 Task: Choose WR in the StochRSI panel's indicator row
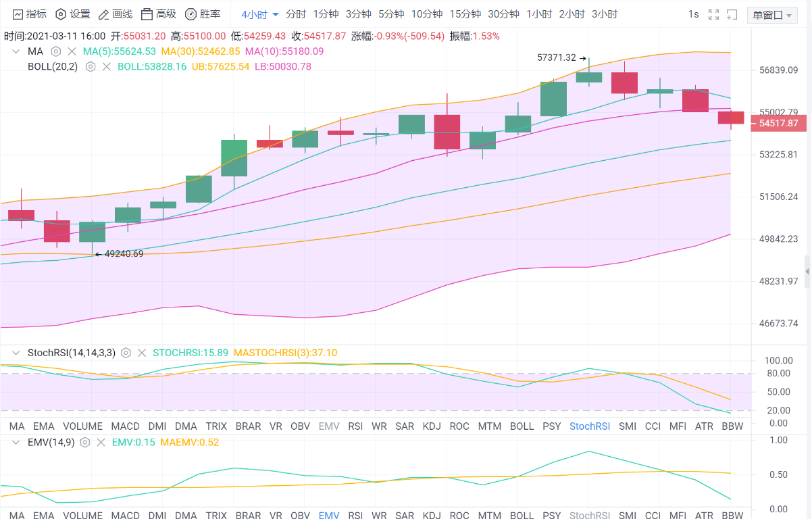379,426
